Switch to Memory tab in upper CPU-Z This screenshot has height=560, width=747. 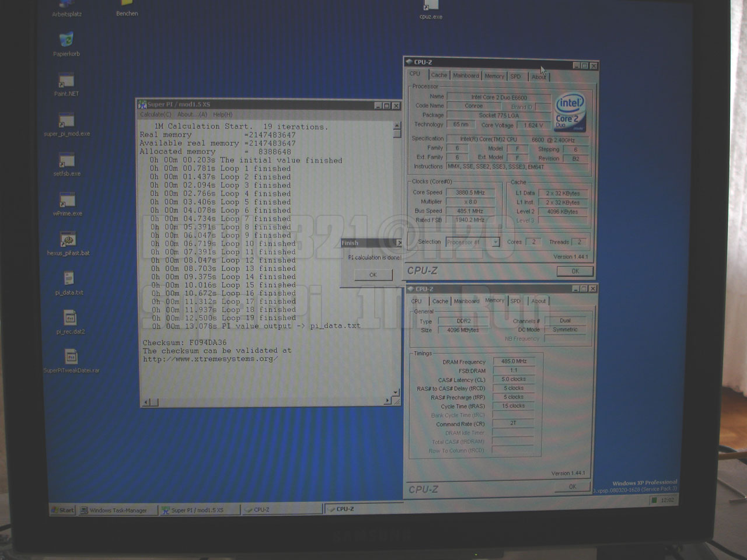point(494,76)
